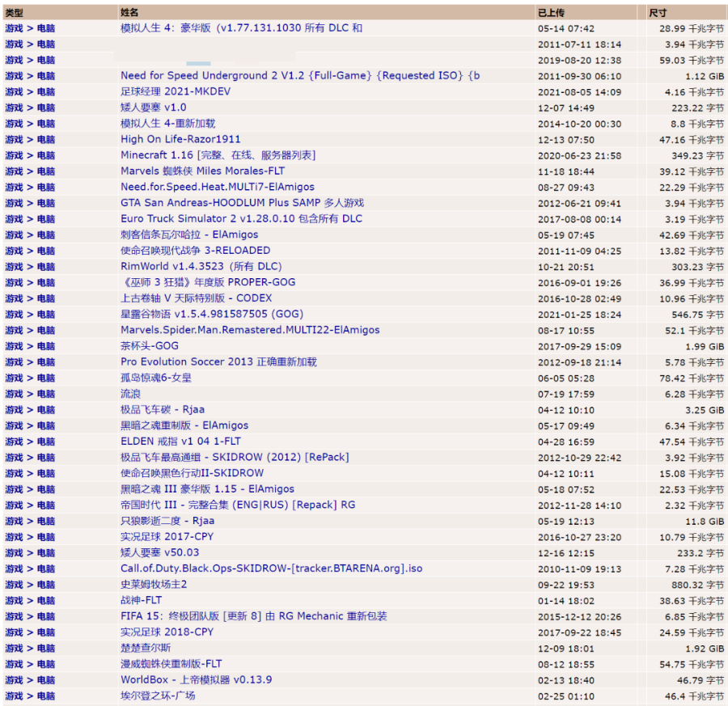Open Need for Speed Underground 2 V1.2 link
Image resolution: width=728 pixels, height=706 pixels.
(300, 76)
